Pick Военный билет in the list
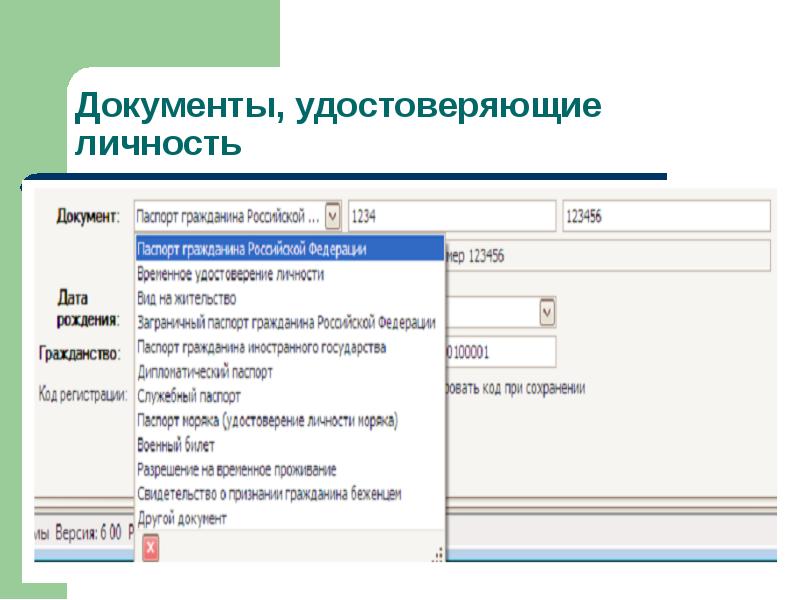The image size is (800, 600). [175, 445]
